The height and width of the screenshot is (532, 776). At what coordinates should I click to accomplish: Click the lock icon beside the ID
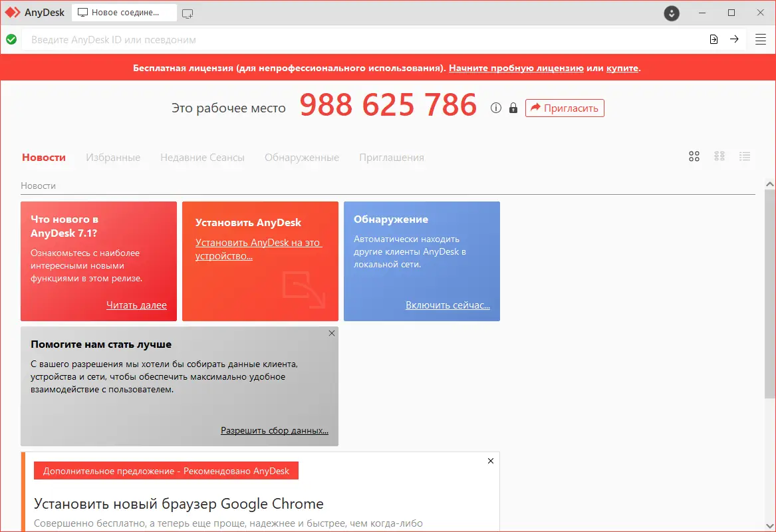tap(513, 108)
